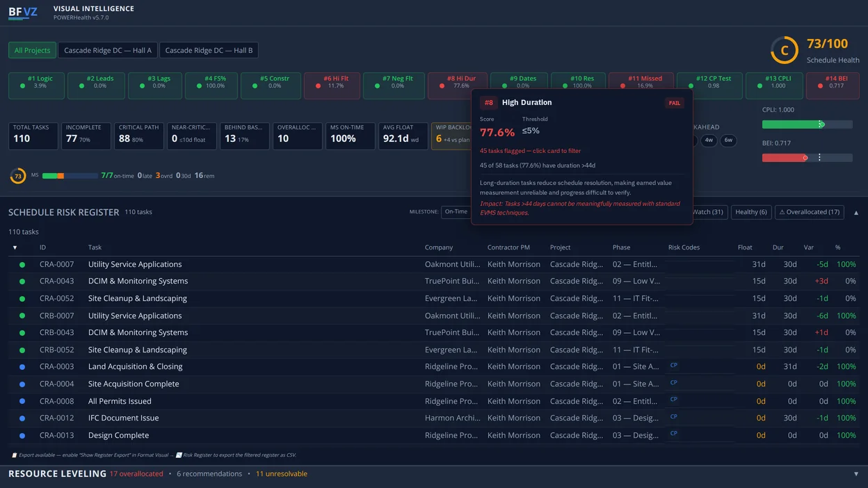
Task: Click CP risk code badge for CRA-0004
Action: (673, 382)
